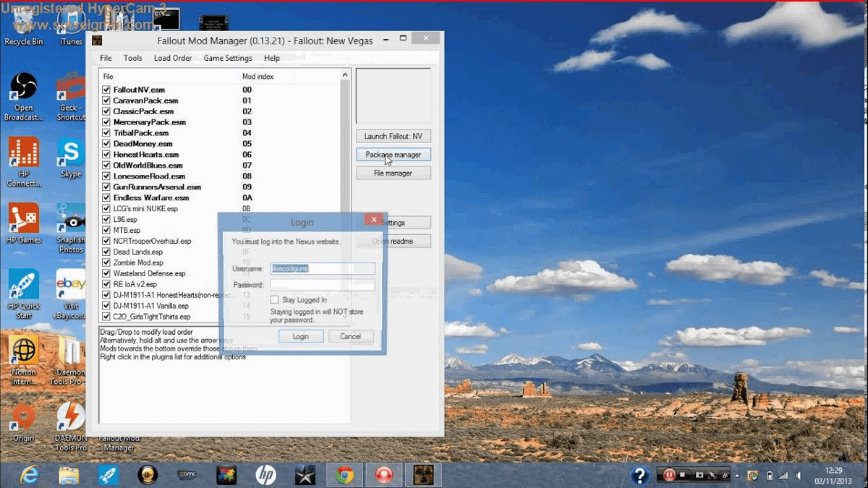Check the Stay Logged In box
This screenshot has width=868, height=488.
coord(275,299)
